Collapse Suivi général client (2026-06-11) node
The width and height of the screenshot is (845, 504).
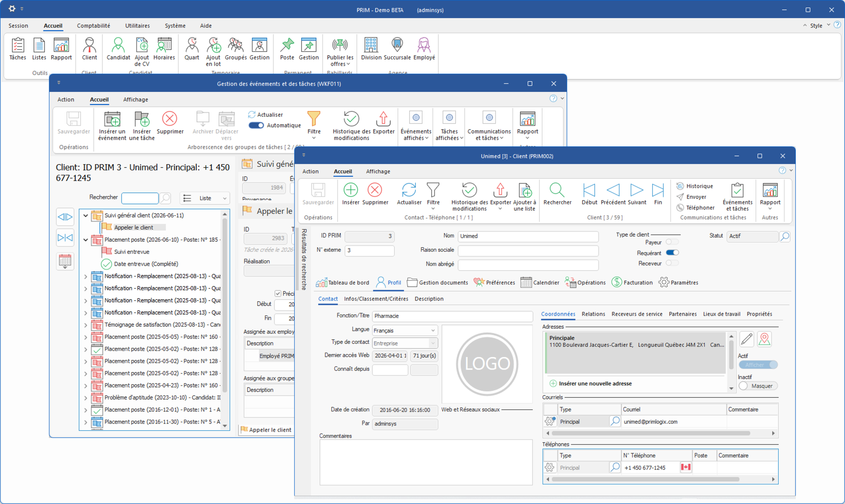[x=85, y=215]
